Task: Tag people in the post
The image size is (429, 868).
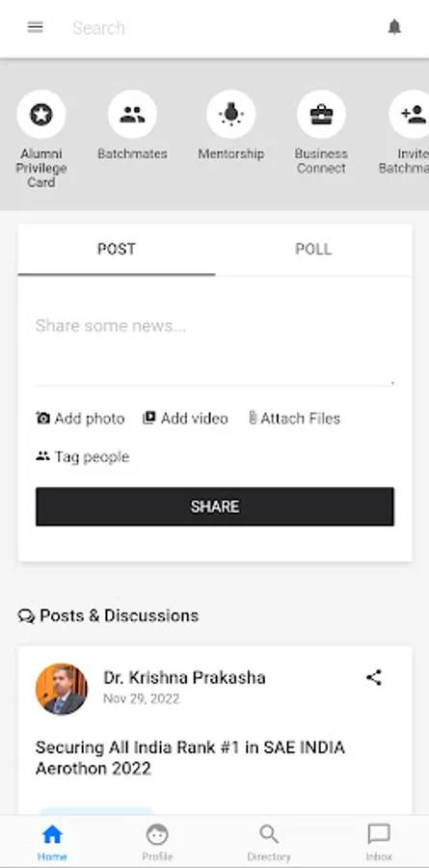Action: point(83,457)
